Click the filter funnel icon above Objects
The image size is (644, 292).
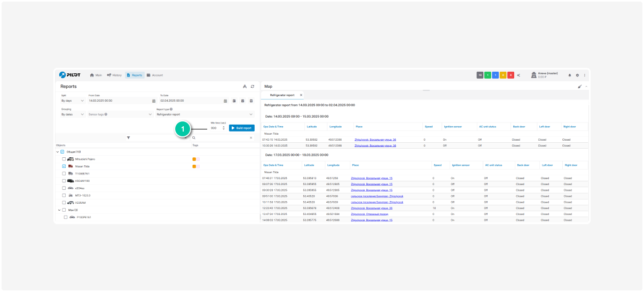128,137
